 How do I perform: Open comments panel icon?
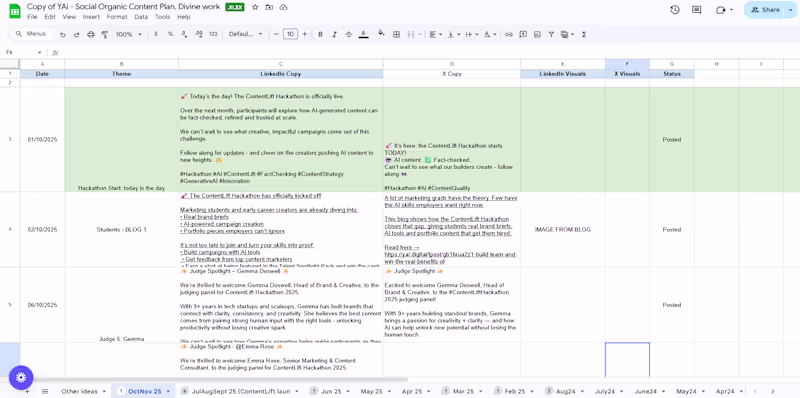696,10
